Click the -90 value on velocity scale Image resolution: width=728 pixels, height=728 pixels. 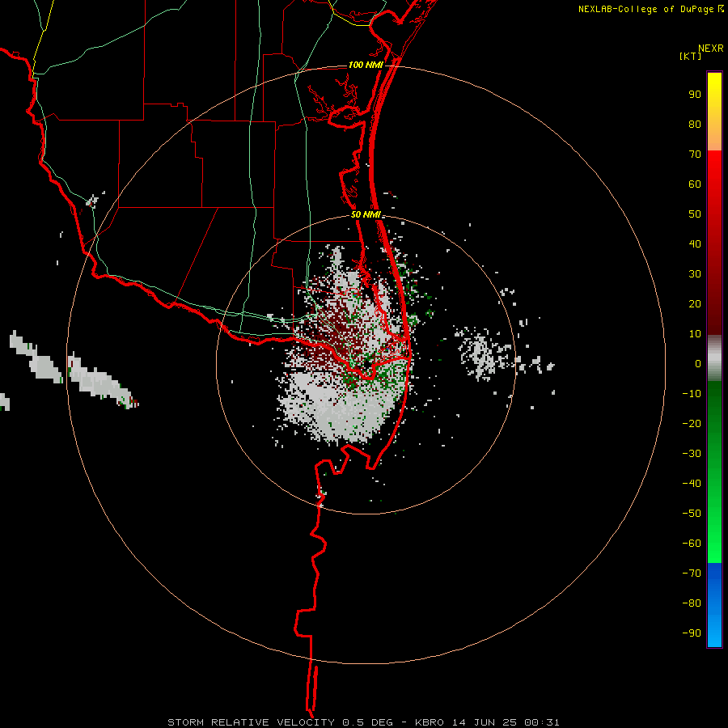pyautogui.click(x=692, y=633)
